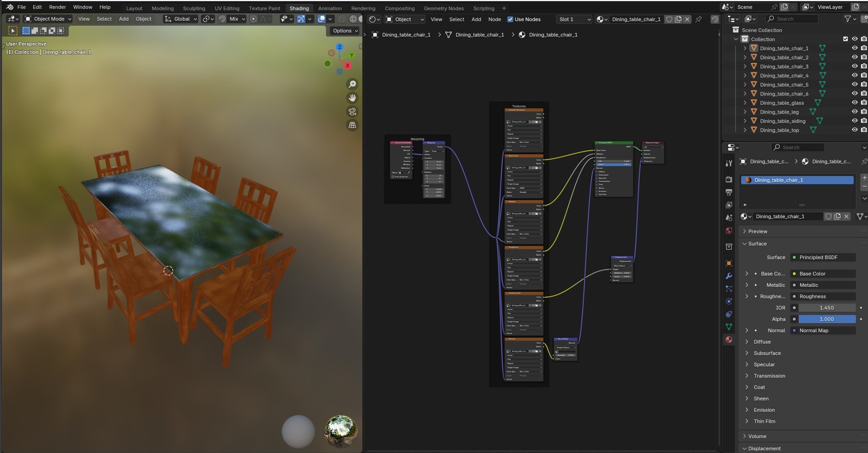
Task: Uncheck the Use Nodes checkbox
Action: 510,19
